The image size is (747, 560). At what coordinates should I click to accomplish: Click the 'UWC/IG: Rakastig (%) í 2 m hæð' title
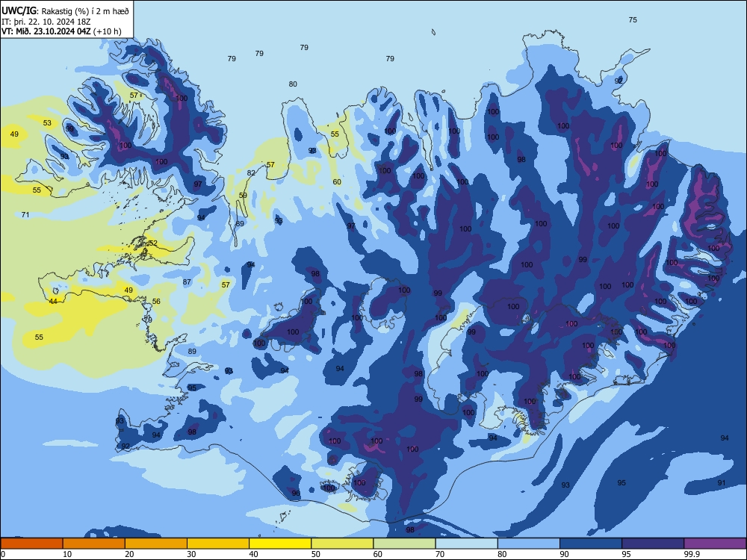65,10
